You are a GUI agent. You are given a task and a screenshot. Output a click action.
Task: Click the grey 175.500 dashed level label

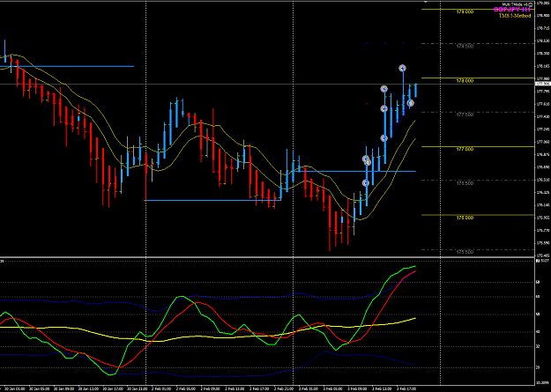[x=465, y=252]
